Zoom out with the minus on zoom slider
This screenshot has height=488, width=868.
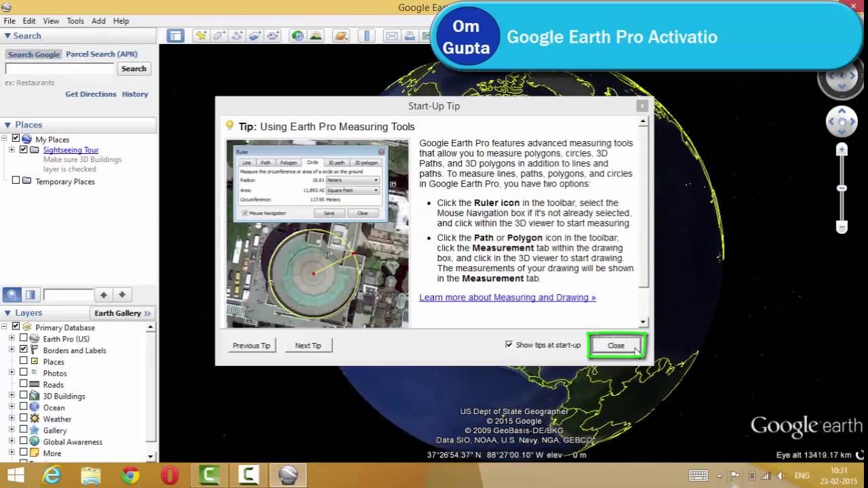842,227
